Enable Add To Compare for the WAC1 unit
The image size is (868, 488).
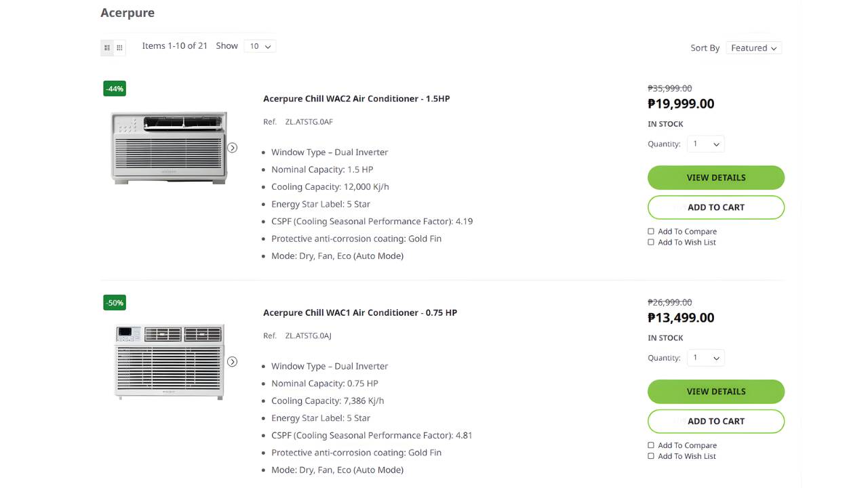[651, 445]
